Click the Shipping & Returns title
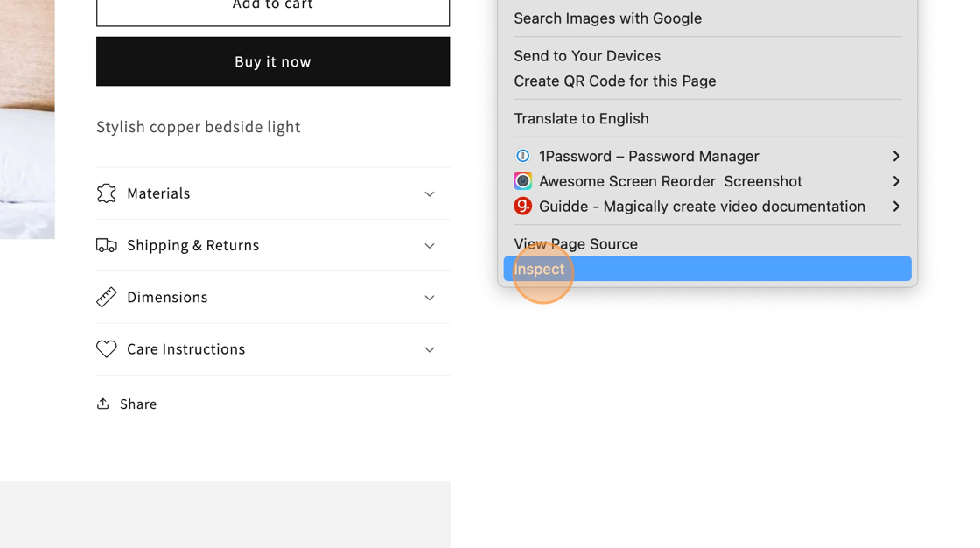 tap(193, 245)
